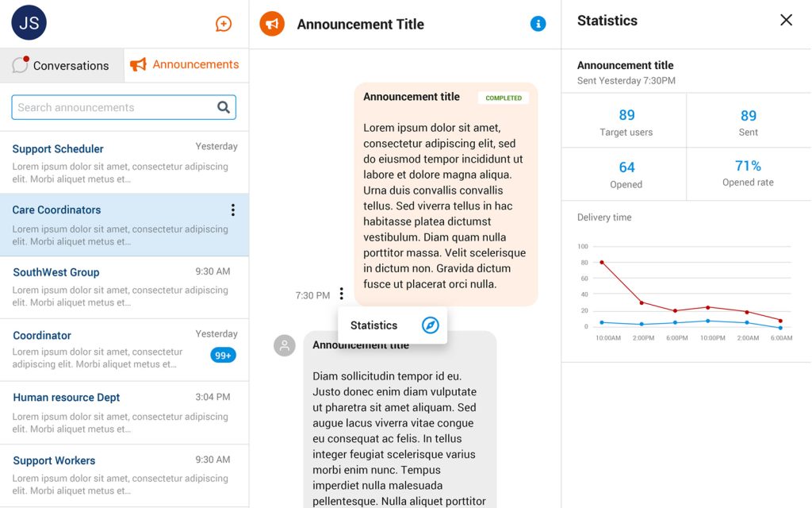The height and width of the screenshot is (508, 812).
Task: Click the red data point at 10:00AM
Action: [602, 262]
